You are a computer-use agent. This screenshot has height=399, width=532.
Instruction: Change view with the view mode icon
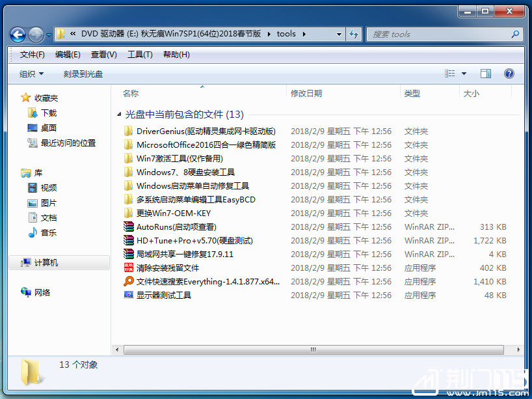pos(450,74)
